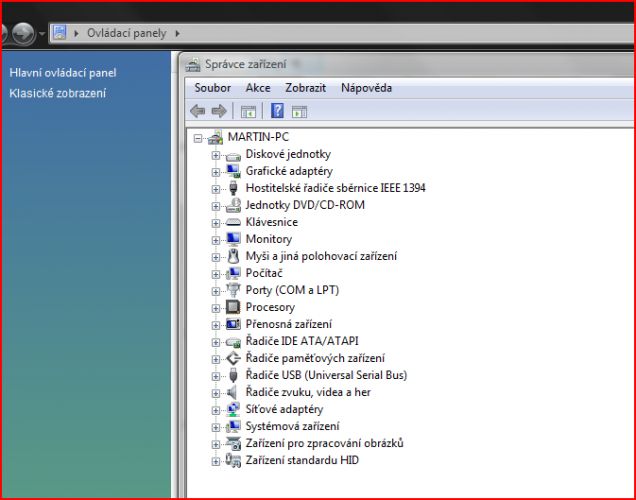Click the Diskové jednotky drive icon
Image resolution: width=636 pixels, height=500 pixels.
[233, 156]
